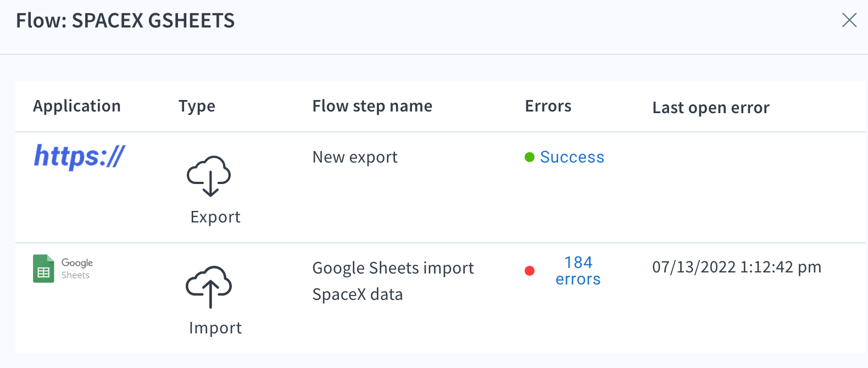Click the Import cloud upload icon
Viewport: 868px width, 368px height.
coord(209,287)
